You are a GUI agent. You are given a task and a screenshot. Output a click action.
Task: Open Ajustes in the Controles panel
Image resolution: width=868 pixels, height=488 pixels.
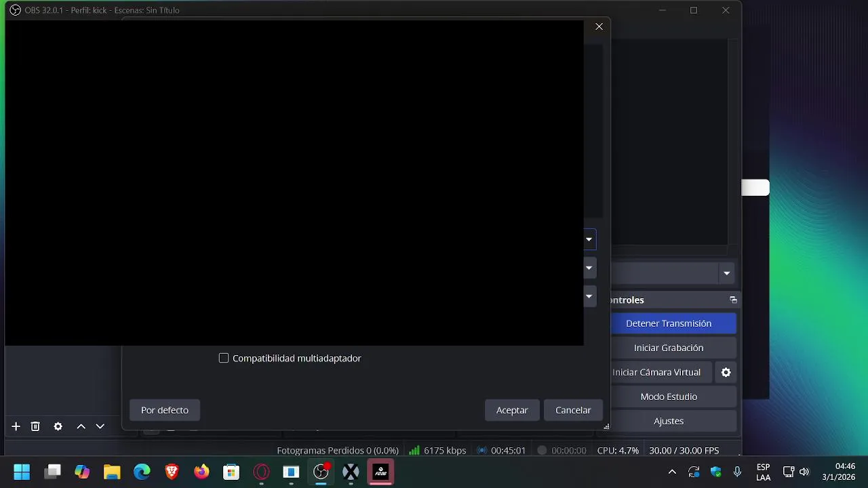669,421
